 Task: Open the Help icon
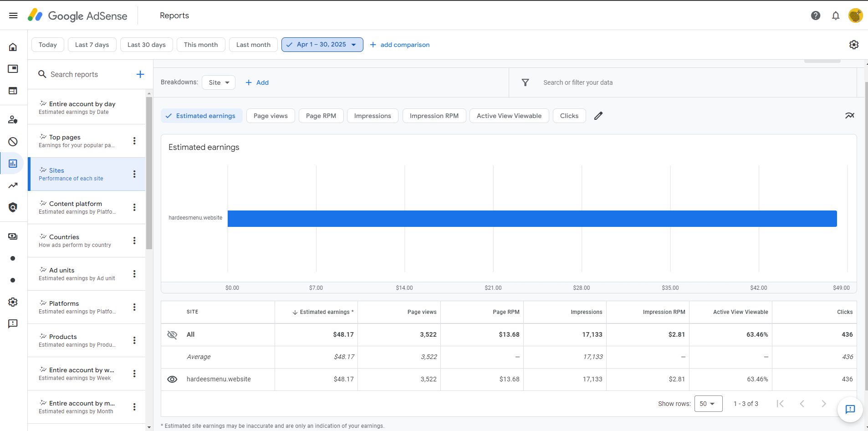tap(816, 15)
